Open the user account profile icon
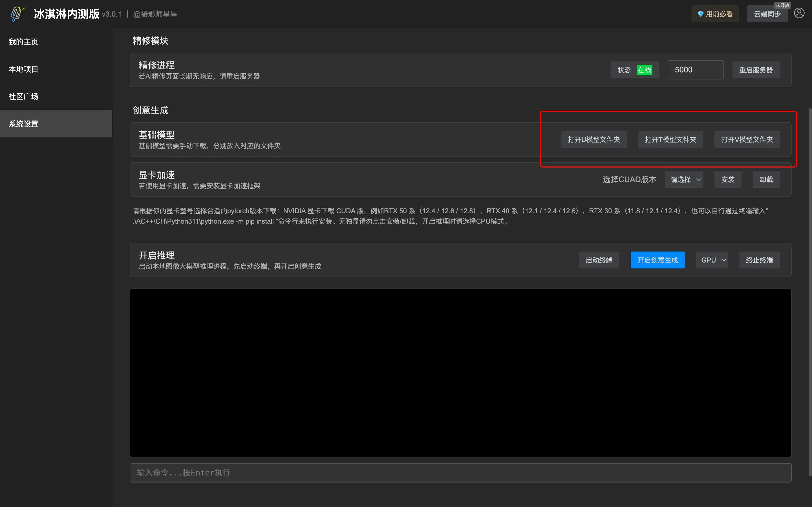The image size is (812, 507). (799, 14)
